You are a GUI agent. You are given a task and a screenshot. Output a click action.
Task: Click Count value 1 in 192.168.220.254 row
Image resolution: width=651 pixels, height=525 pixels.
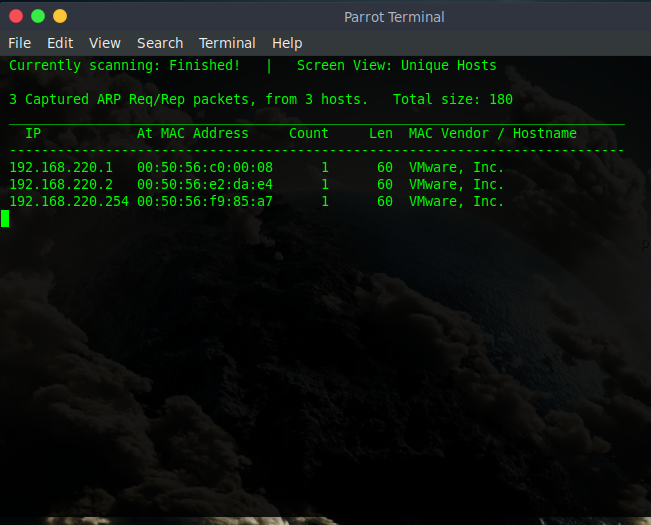(x=325, y=201)
